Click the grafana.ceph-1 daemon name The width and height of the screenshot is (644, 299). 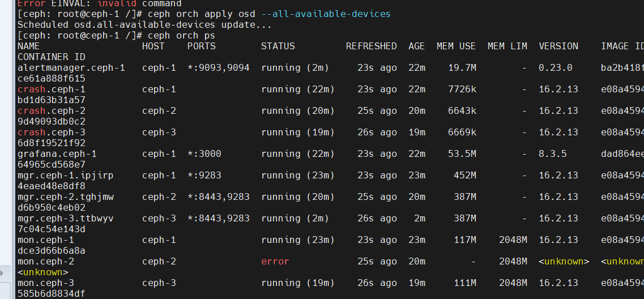pos(57,153)
